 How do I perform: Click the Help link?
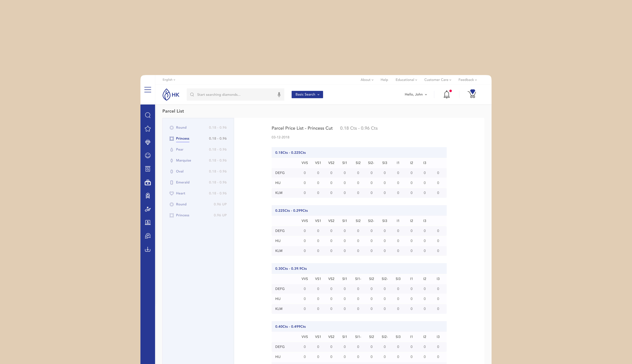[x=384, y=80]
